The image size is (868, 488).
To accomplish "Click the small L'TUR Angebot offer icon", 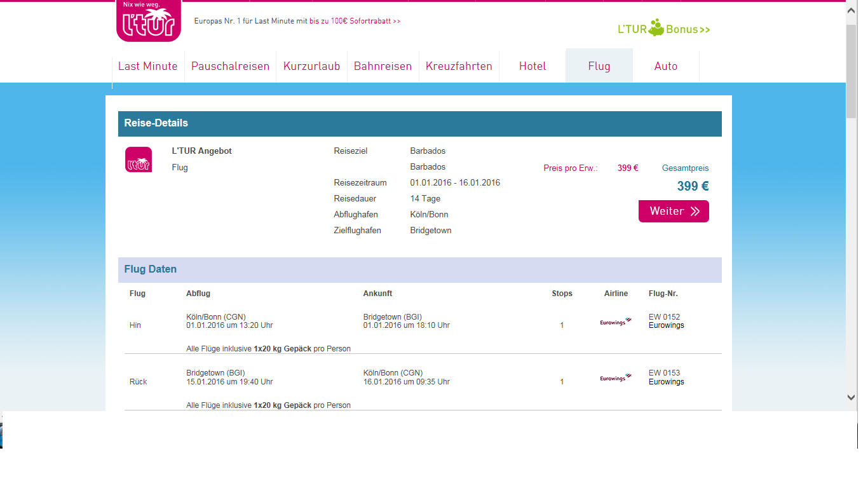I will pos(139,159).
